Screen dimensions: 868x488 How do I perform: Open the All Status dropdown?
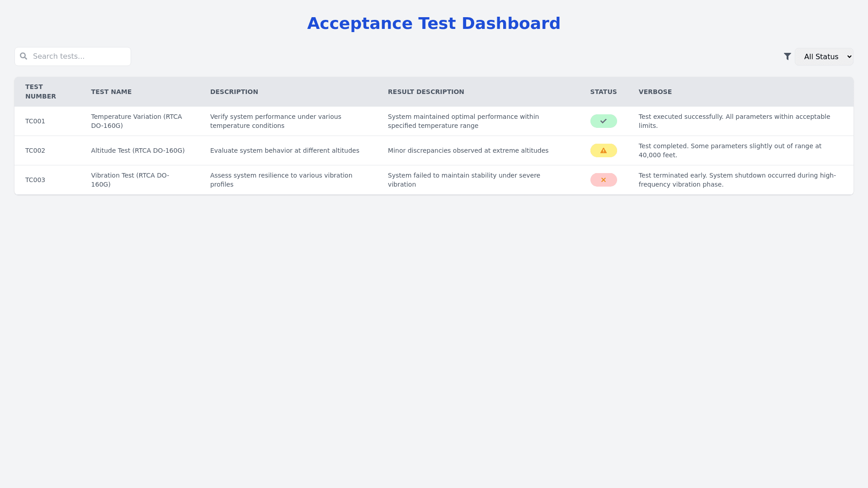click(824, 57)
